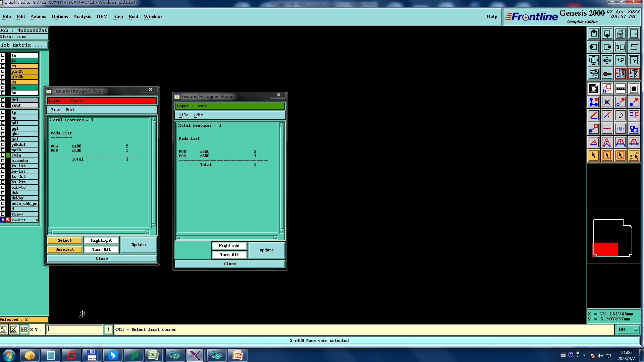Click the ruler measurement tool icon
This screenshot has height=362, width=644.
(x=620, y=88)
